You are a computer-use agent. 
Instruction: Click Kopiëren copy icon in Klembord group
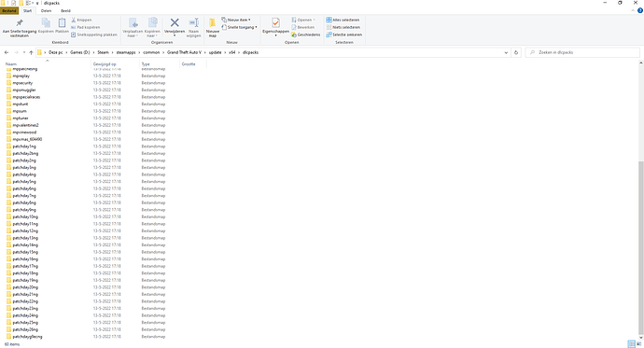coord(46,23)
